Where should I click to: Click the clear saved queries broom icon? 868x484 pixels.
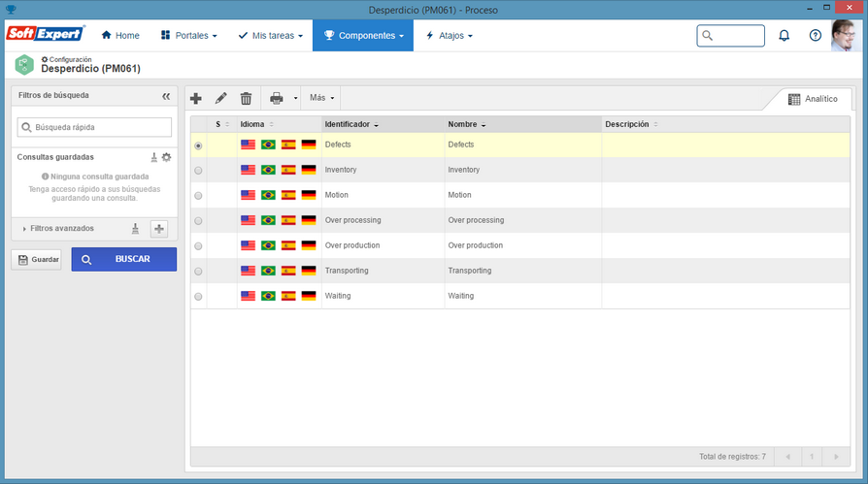click(154, 158)
